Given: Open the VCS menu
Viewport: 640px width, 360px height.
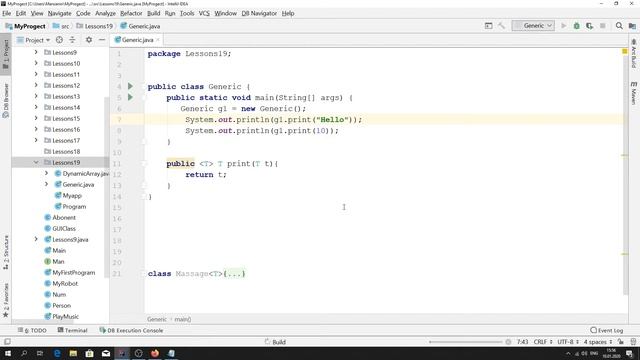Looking at the screenshot, I should pos(204,13).
